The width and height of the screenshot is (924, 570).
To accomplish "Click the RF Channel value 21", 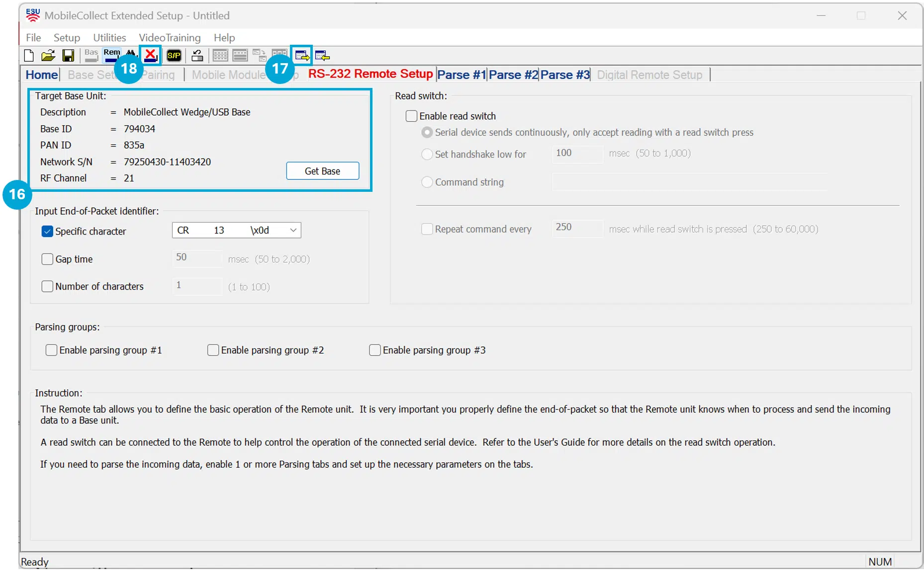I will pos(129,178).
